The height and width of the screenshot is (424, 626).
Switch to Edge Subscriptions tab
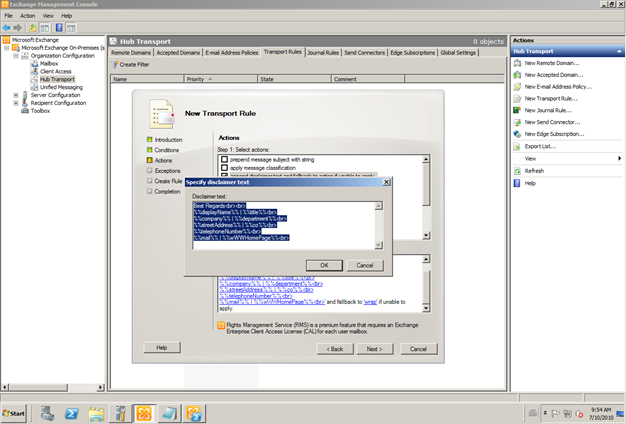coord(412,53)
